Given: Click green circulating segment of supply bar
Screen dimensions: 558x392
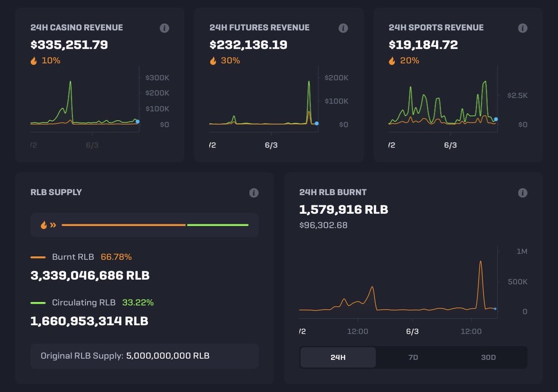Looking at the screenshot, I should [218, 225].
